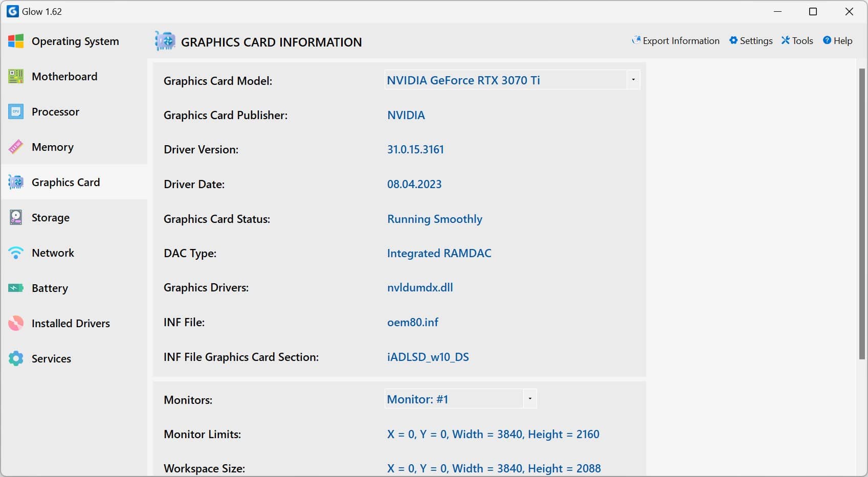Open Settings from the top bar

coord(751,41)
